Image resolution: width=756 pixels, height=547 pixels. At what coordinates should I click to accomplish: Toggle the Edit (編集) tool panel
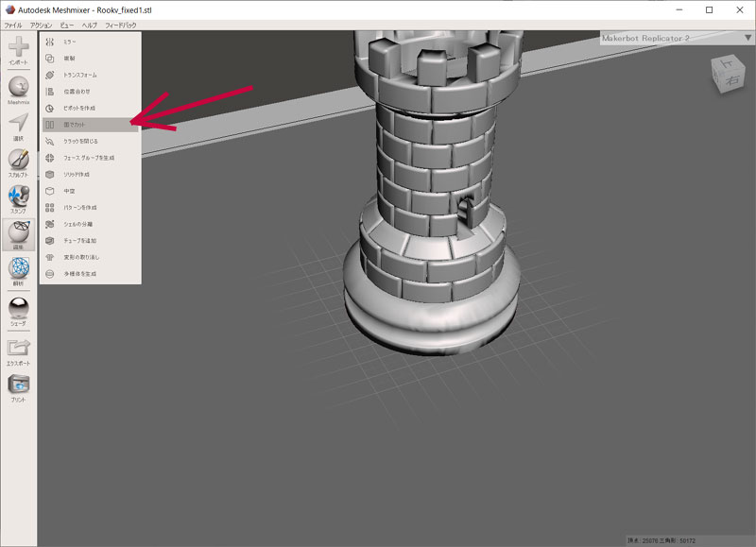coord(18,233)
